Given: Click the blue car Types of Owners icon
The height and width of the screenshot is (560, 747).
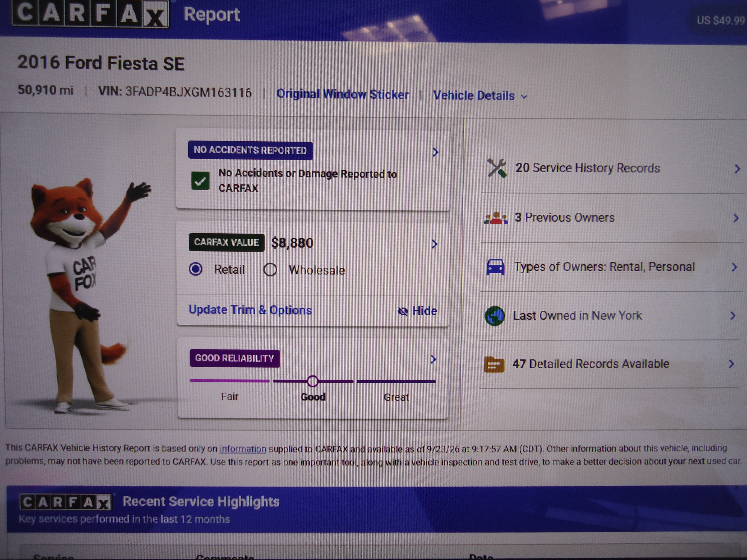Looking at the screenshot, I should pyautogui.click(x=495, y=267).
